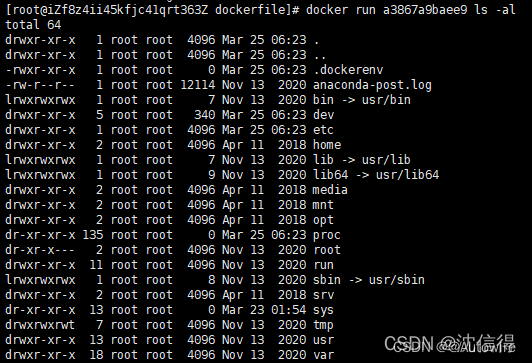Click the opt directory name
The width and height of the screenshot is (532, 363).
(323, 220)
